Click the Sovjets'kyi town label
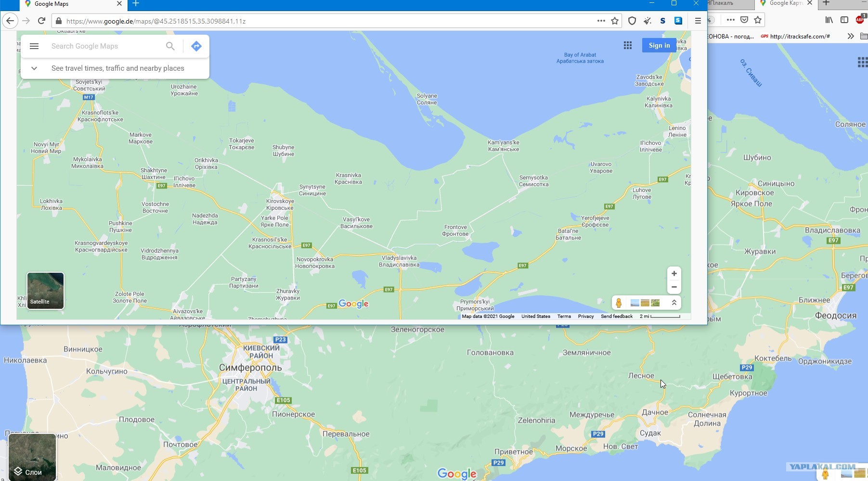Image resolution: width=868 pixels, height=481 pixels. (x=90, y=85)
